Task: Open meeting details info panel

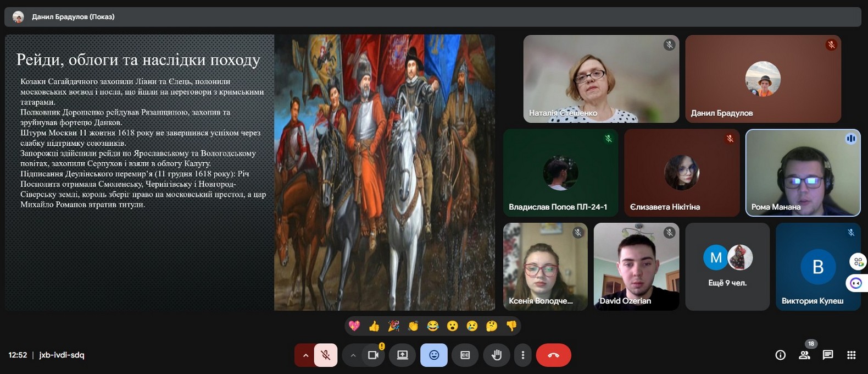Action: [x=780, y=355]
